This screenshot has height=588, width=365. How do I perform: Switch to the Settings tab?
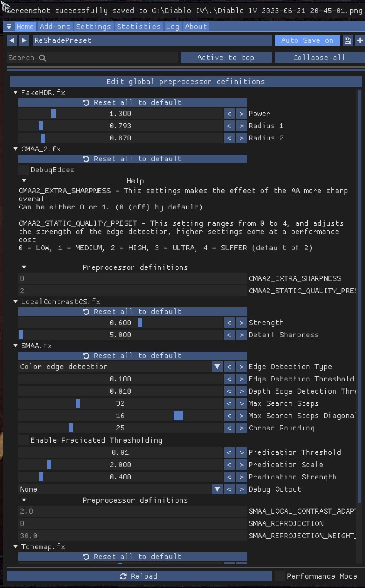click(x=93, y=27)
